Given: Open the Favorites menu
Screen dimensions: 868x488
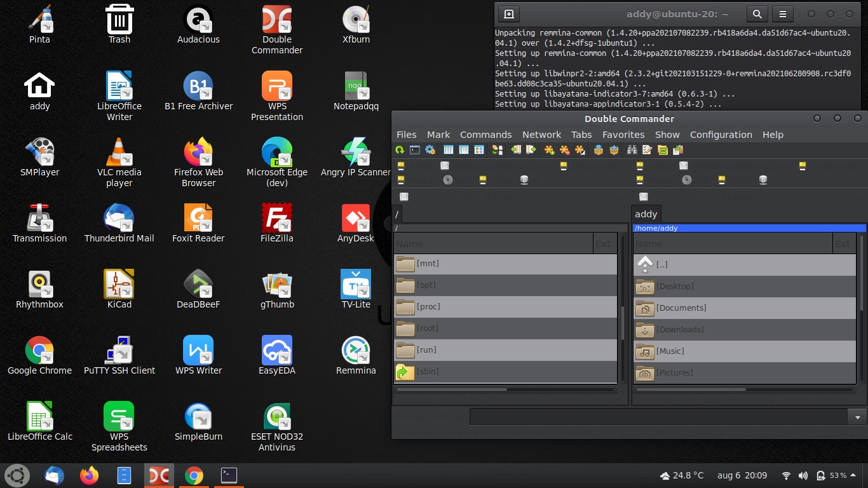Looking at the screenshot, I should coord(623,135).
